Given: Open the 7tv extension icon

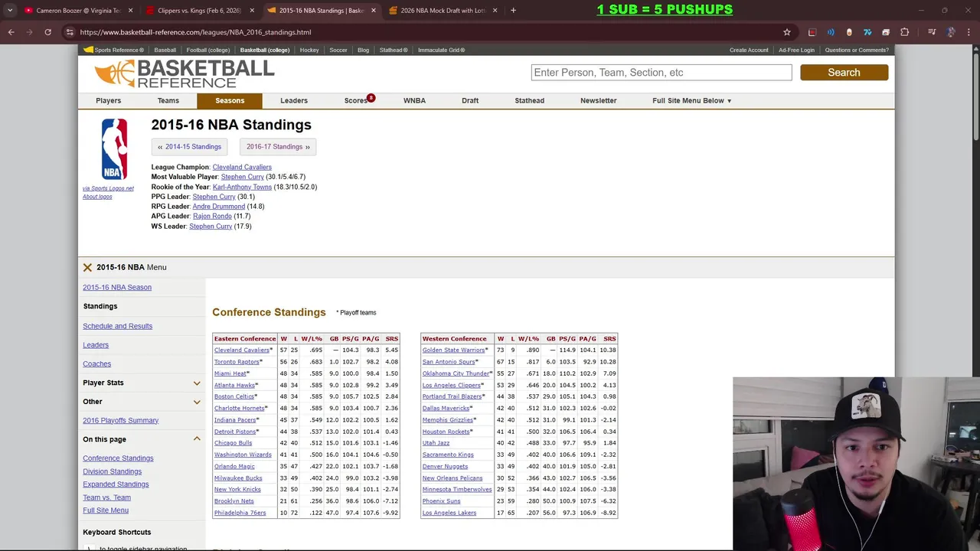Looking at the screenshot, I should pos(867,32).
